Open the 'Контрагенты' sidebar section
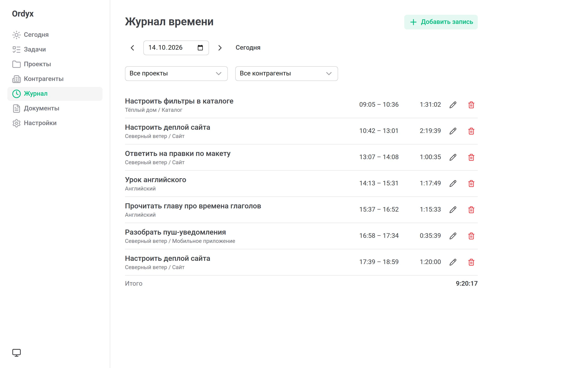The height and width of the screenshot is (368, 588). pyautogui.click(x=55, y=79)
